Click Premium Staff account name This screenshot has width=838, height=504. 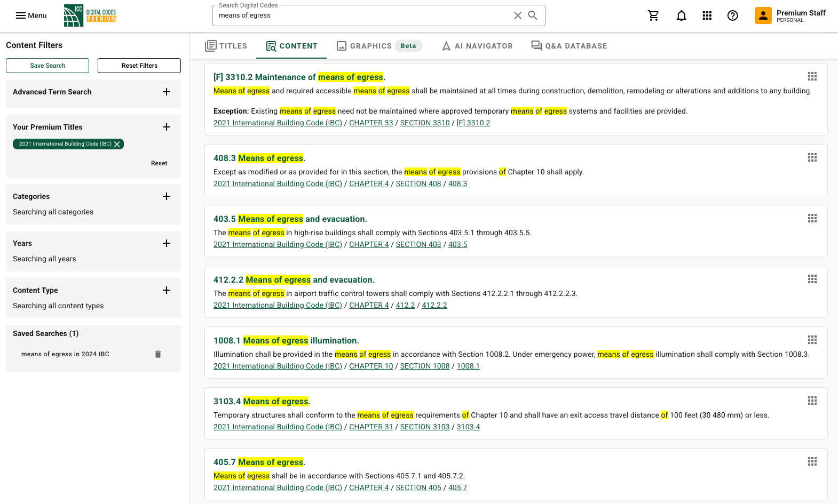[801, 13]
